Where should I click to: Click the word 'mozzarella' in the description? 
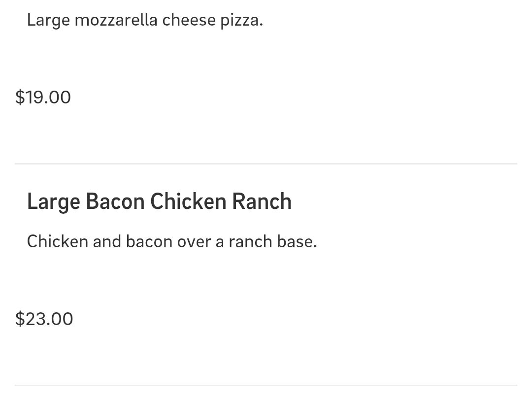pos(116,20)
